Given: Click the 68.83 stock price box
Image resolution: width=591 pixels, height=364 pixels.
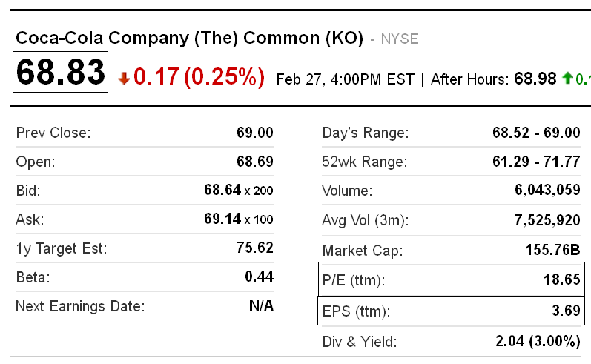Looking at the screenshot, I should point(61,73).
